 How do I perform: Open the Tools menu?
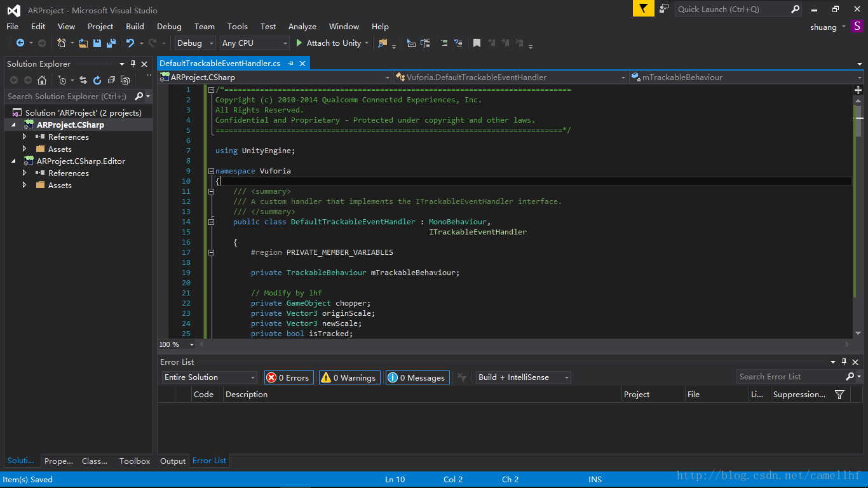tap(237, 26)
